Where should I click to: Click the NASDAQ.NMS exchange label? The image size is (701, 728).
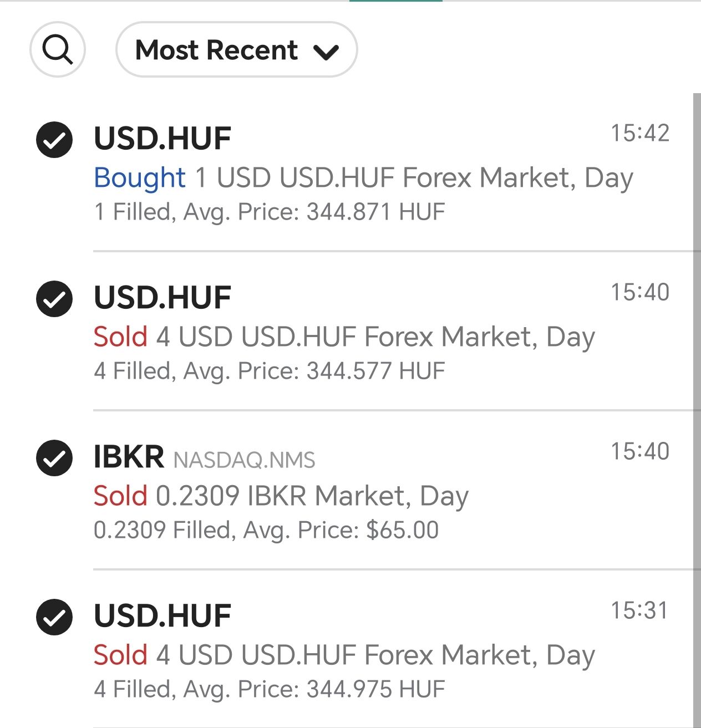pyautogui.click(x=245, y=460)
